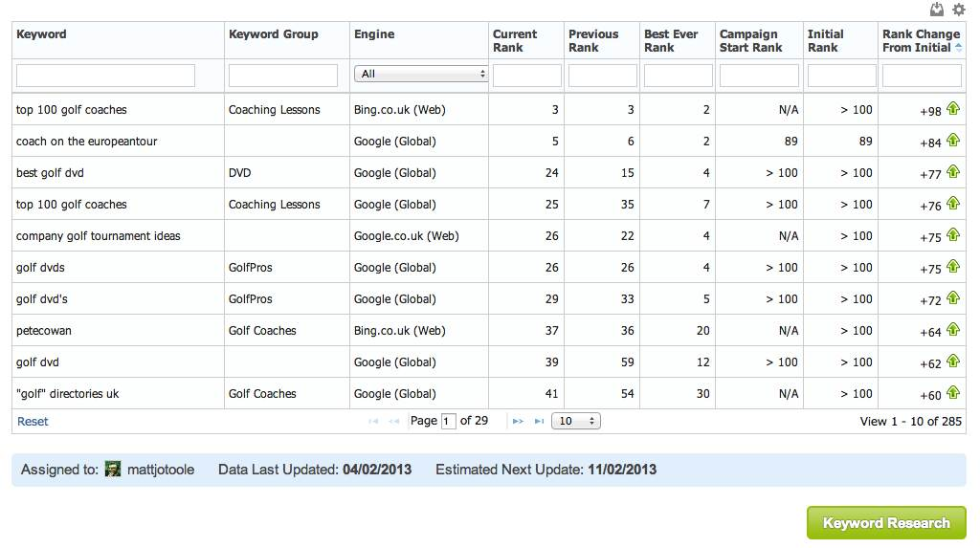Click the Reset link
980x548 pixels.
[x=33, y=421]
